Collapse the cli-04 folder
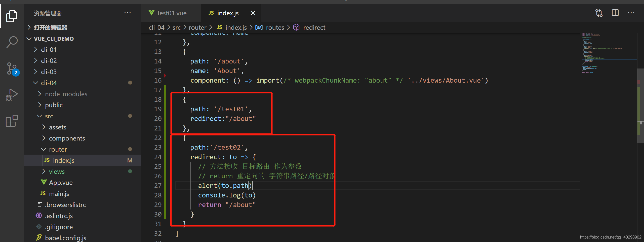Screen dimensions: 644x242 coord(35,83)
